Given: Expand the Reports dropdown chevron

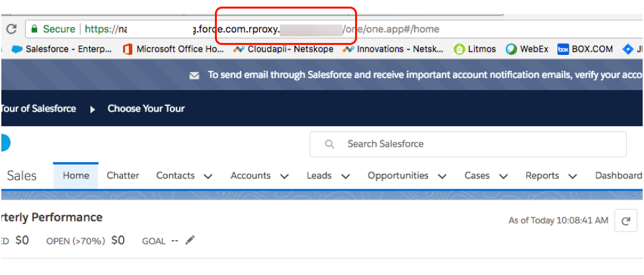Looking at the screenshot, I should point(573,177).
